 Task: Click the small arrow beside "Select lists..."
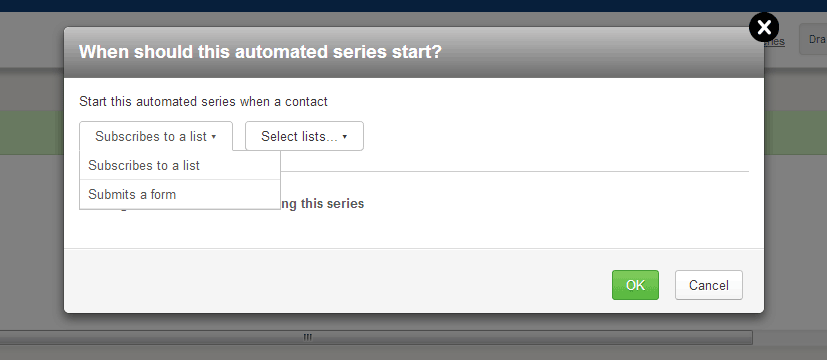point(344,137)
